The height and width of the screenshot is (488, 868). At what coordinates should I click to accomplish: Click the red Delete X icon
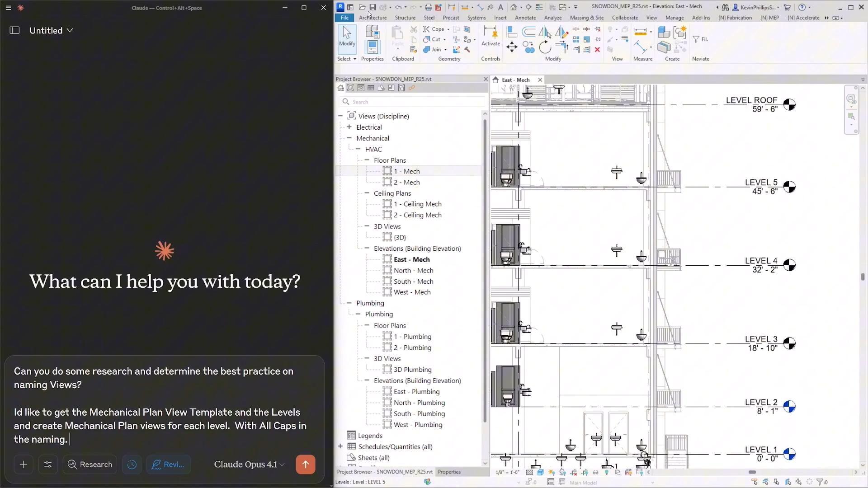coord(597,50)
